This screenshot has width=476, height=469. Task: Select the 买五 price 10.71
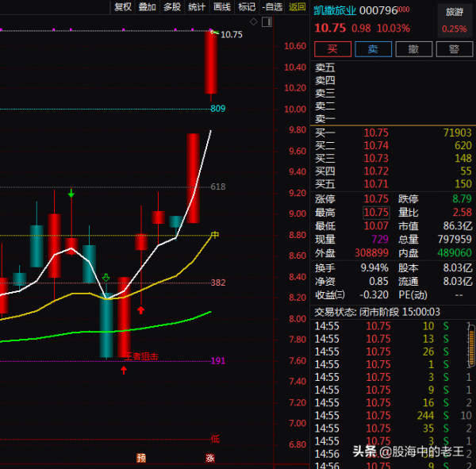click(x=376, y=184)
